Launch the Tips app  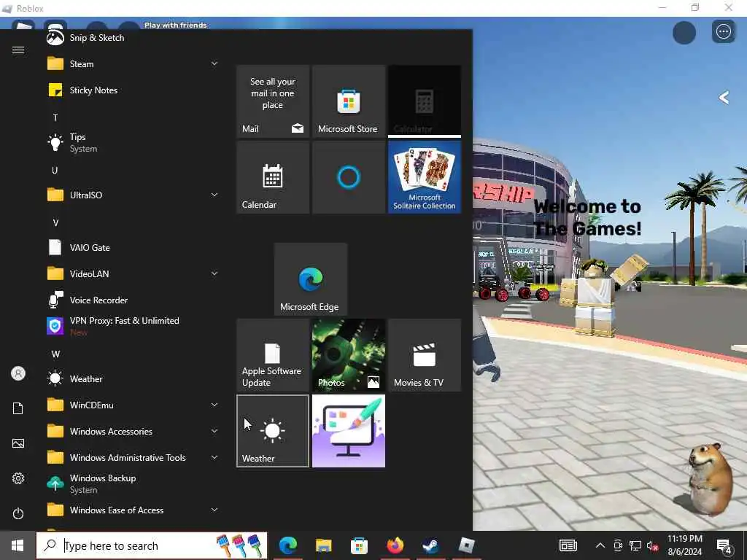[132, 142]
